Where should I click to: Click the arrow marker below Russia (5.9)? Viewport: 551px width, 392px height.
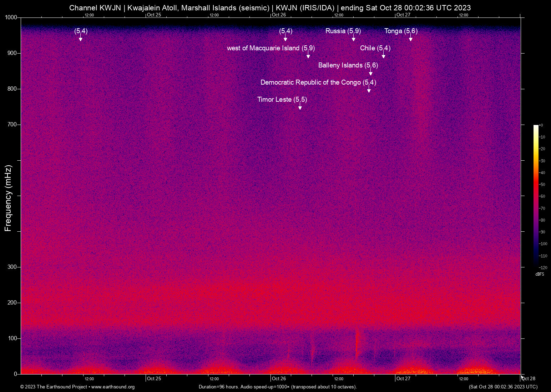pyautogui.click(x=354, y=38)
